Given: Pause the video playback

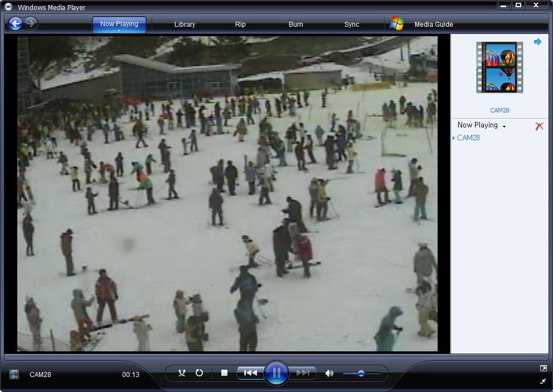Looking at the screenshot, I should pos(276,373).
